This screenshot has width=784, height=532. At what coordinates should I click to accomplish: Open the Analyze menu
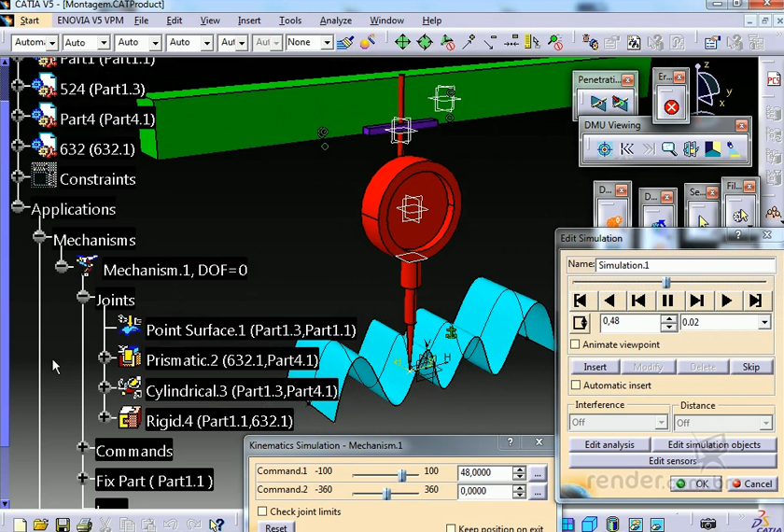(x=336, y=21)
